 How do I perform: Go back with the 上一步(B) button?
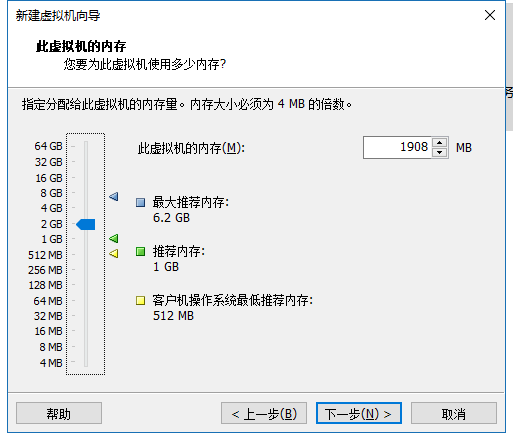point(264,413)
